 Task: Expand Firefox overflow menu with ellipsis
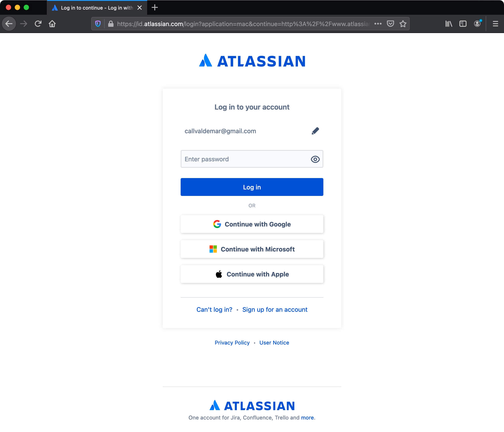tap(377, 24)
